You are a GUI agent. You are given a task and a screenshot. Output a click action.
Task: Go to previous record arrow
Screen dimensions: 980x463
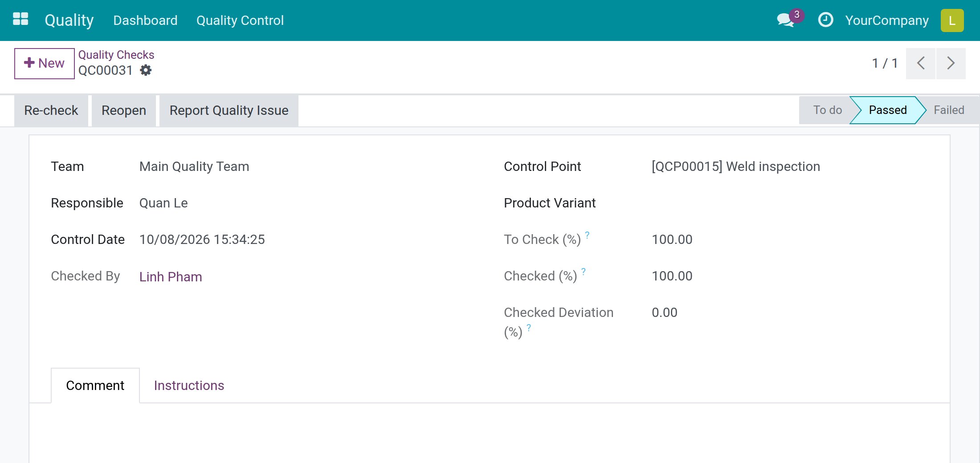click(920, 63)
